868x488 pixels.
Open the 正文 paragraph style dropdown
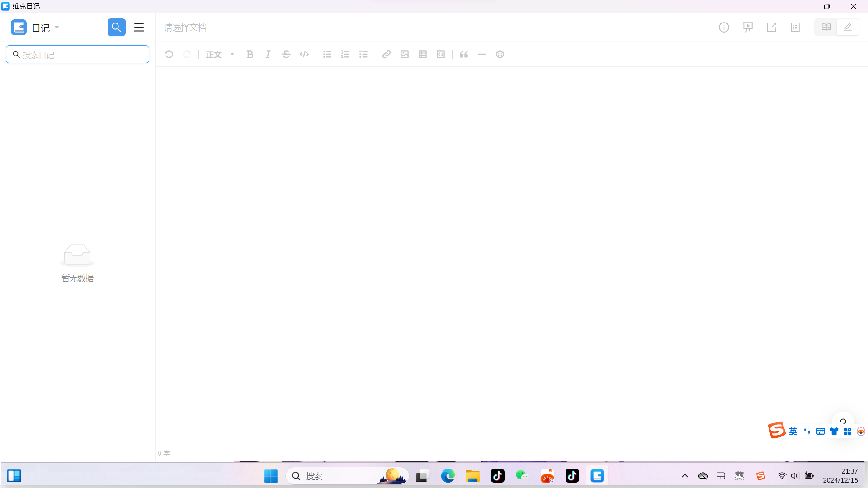tap(220, 54)
